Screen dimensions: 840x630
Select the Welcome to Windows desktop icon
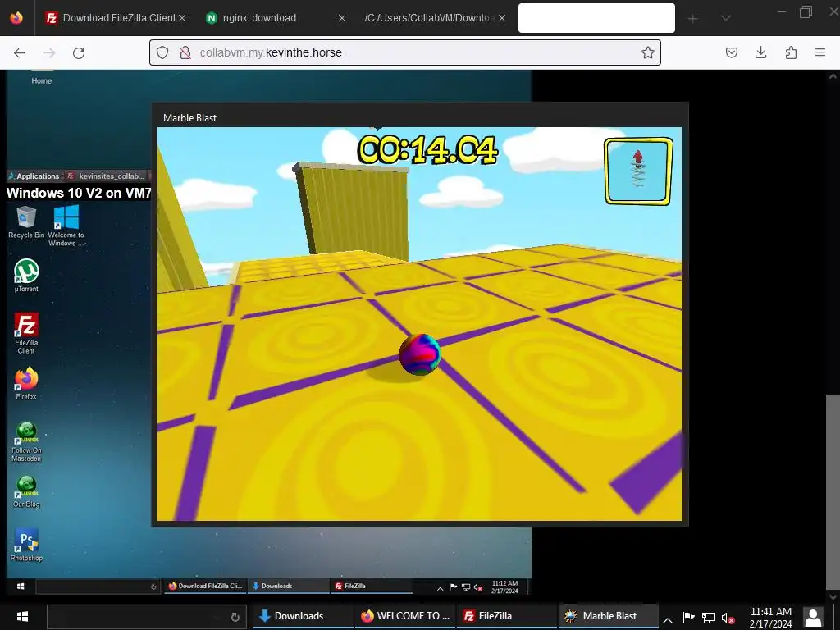point(66,226)
